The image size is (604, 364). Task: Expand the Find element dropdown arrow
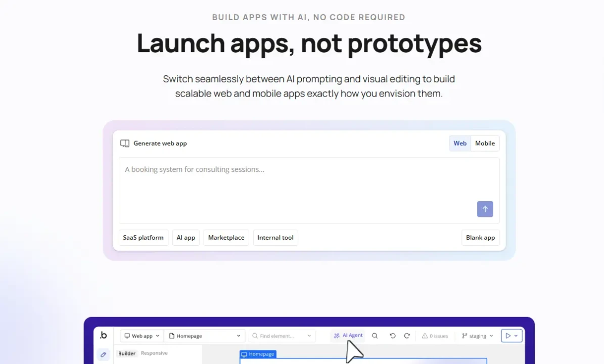(x=309, y=336)
